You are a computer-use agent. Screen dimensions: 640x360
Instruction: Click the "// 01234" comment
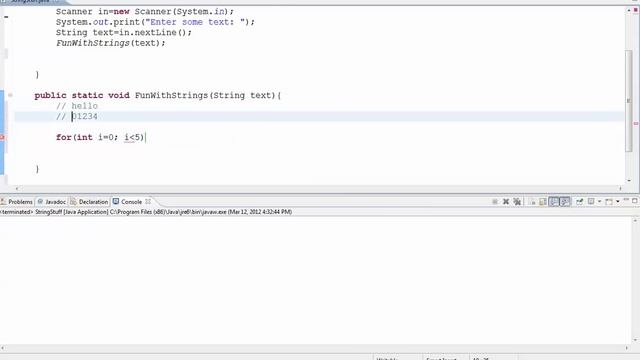coord(77,117)
